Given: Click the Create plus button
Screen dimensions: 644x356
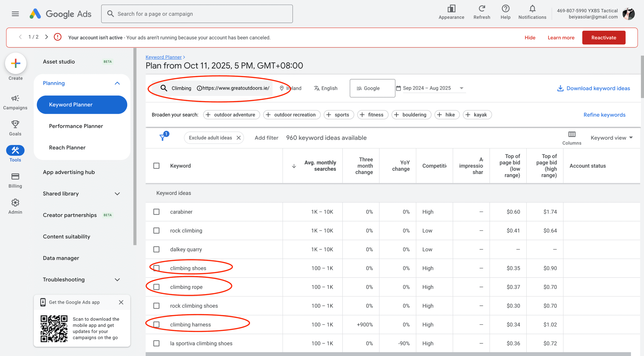Looking at the screenshot, I should point(16,63).
